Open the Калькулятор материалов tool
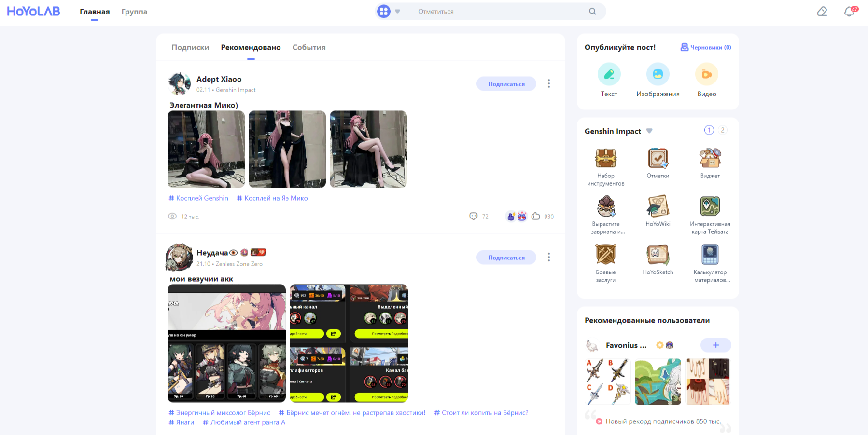 [710, 263]
